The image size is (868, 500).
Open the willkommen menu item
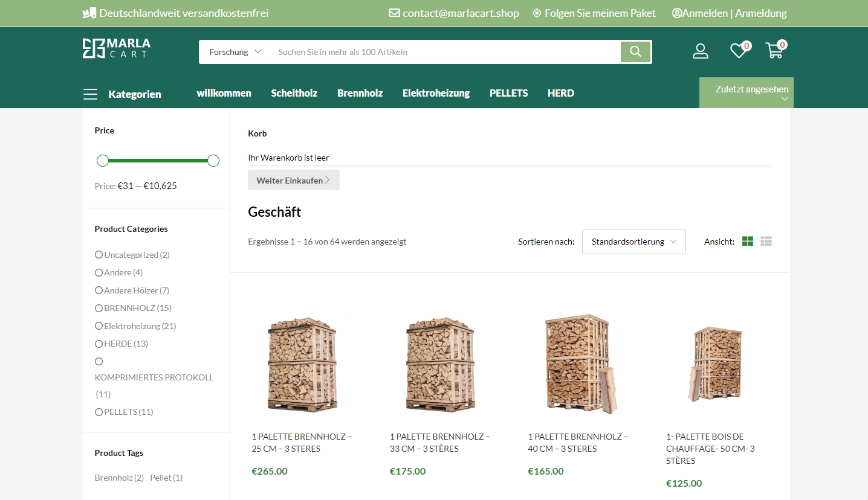224,93
